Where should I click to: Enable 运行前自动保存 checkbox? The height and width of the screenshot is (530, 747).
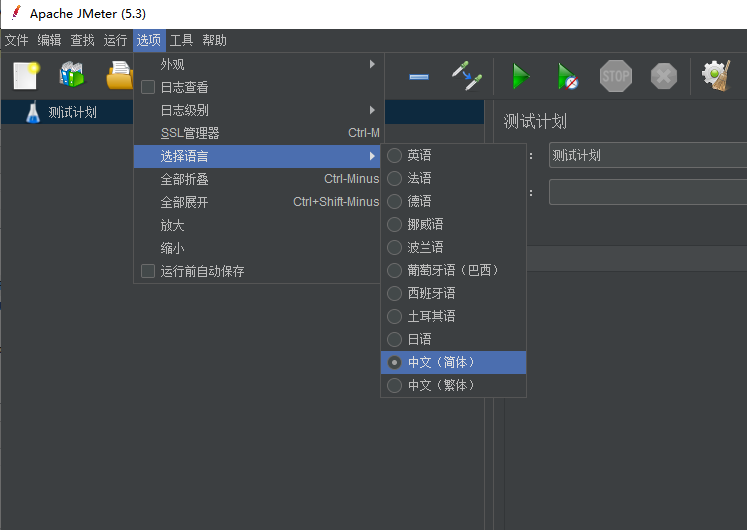tap(148, 271)
